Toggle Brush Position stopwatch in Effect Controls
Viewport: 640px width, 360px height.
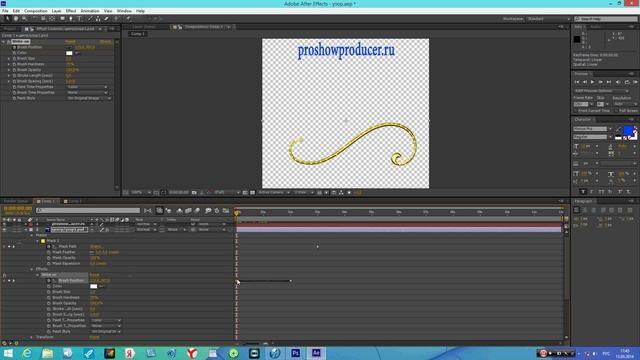[x=14, y=47]
